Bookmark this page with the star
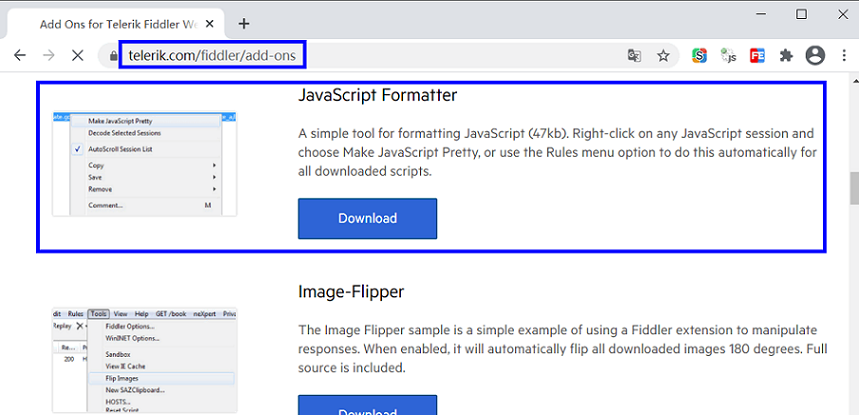The width and height of the screenshot is (859, 415). point(663,55)
